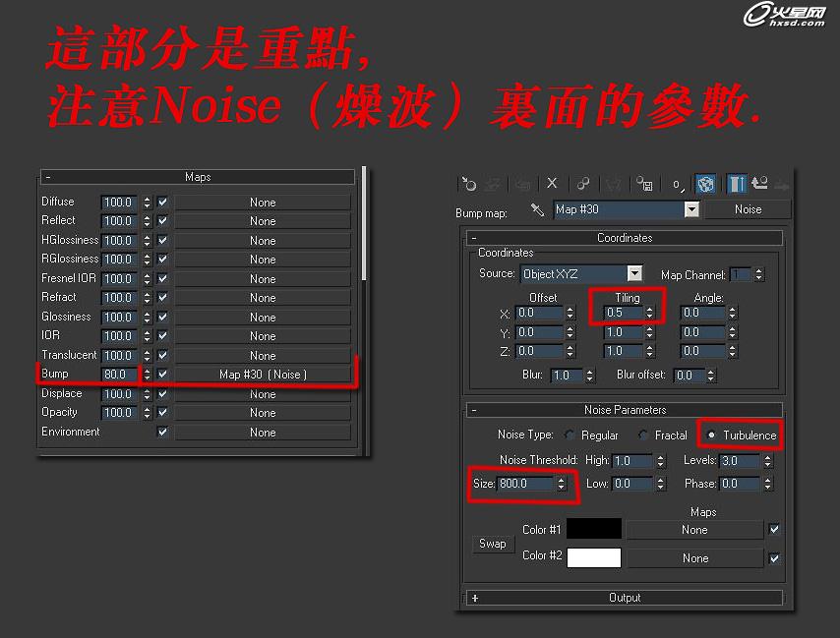Click the Get Material icon
840x638 pixels.
469,184
